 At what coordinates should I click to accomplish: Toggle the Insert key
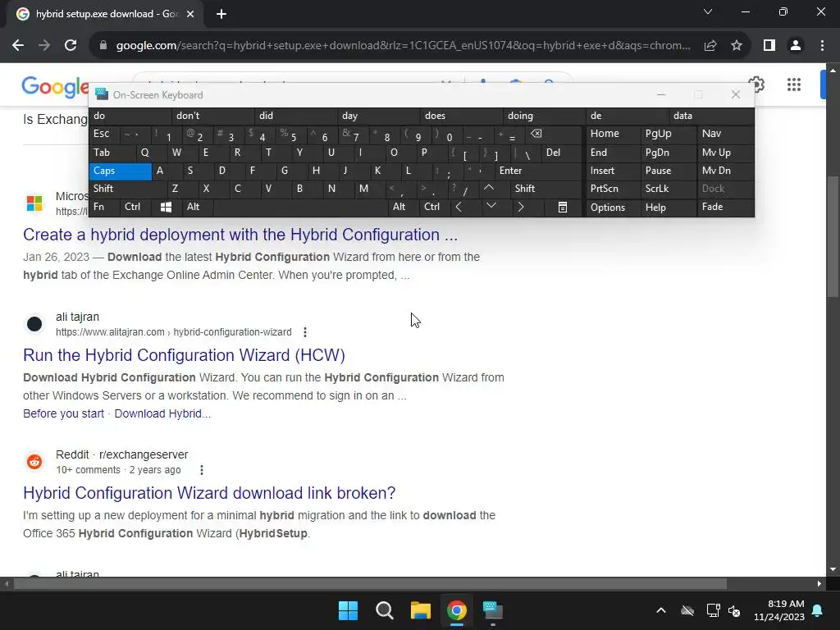click(x=613, y=171)
